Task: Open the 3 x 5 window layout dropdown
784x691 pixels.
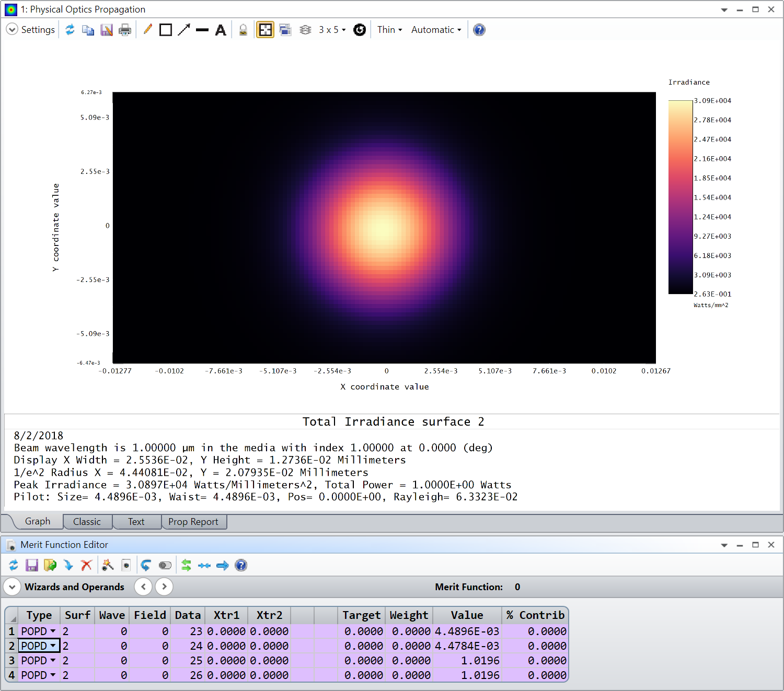Action: (332, 30)
